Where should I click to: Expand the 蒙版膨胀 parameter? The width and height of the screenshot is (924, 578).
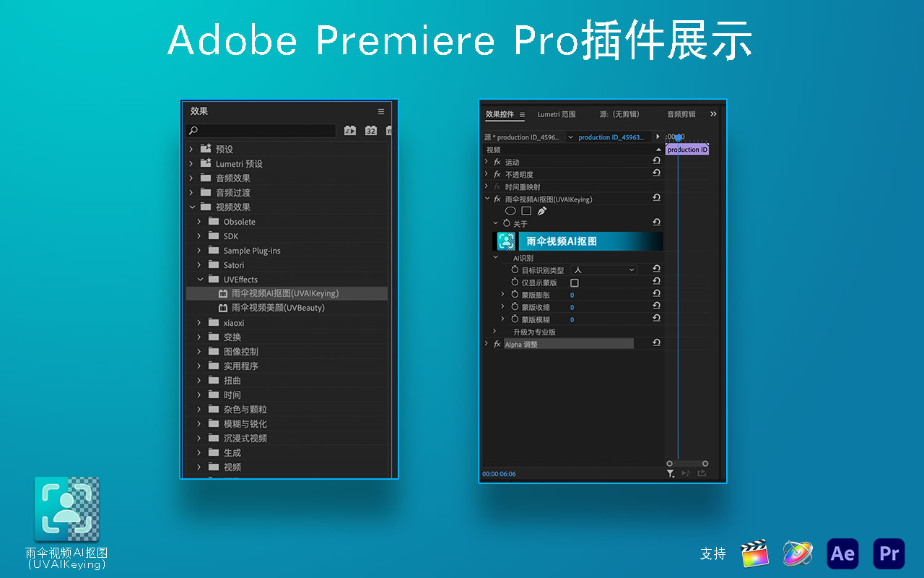tap(503, 294)
